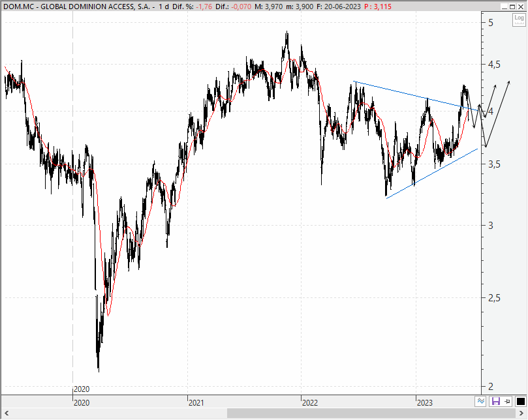Click the M: 3,970 maximum value
Screen dimensions: 528x420
pyautogui.click(x=268, y=7)
